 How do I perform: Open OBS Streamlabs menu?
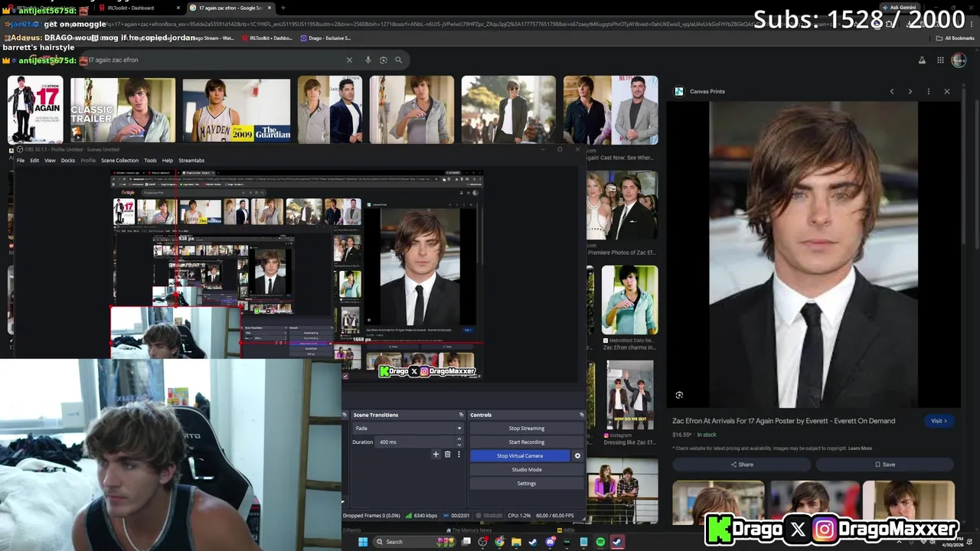pos(191,161)
